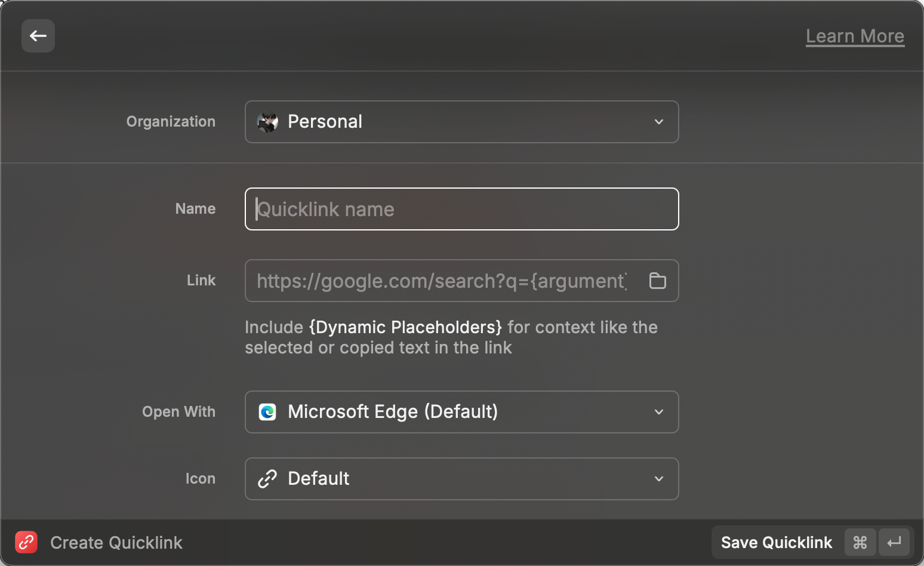
Task: Click the Command key symbol icon
Action: [860, 542]
